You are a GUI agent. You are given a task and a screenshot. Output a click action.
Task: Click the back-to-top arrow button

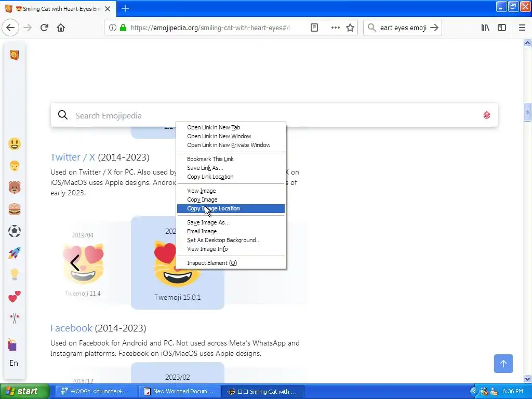pyautogui.click(x=503, y=363)
